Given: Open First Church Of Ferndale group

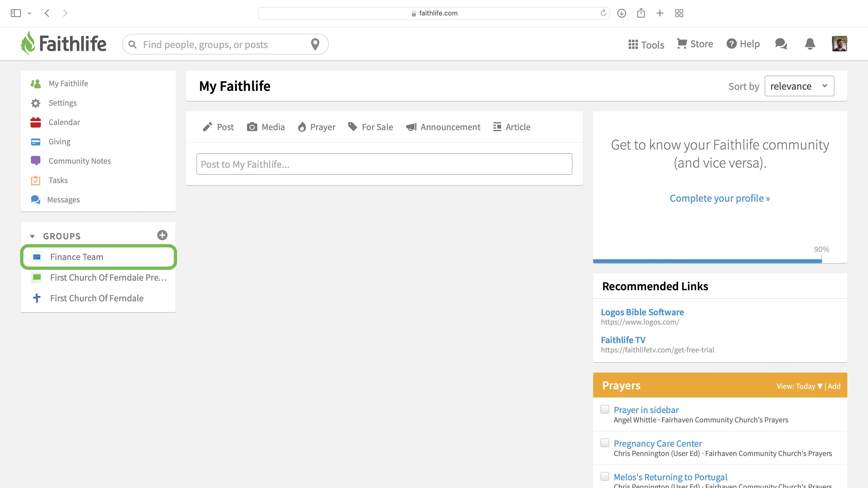Looking at the screenshot, I should click(x=97, y=298).
